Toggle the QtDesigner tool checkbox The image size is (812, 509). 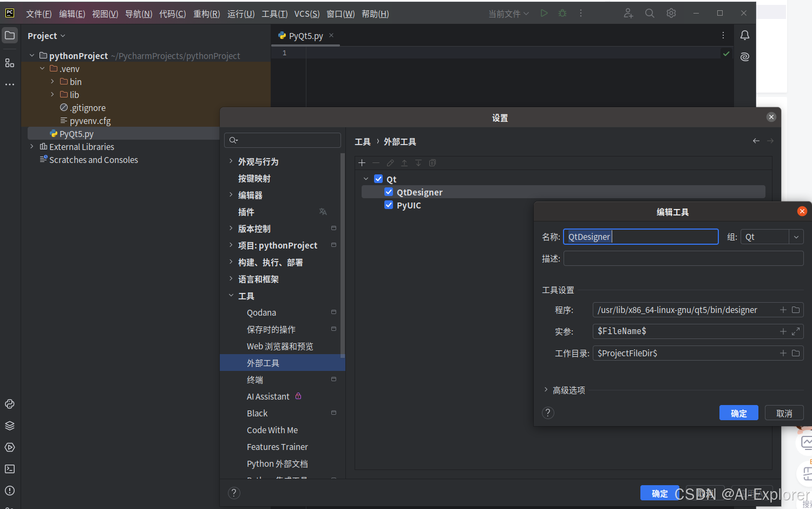(x=389, y=192)
